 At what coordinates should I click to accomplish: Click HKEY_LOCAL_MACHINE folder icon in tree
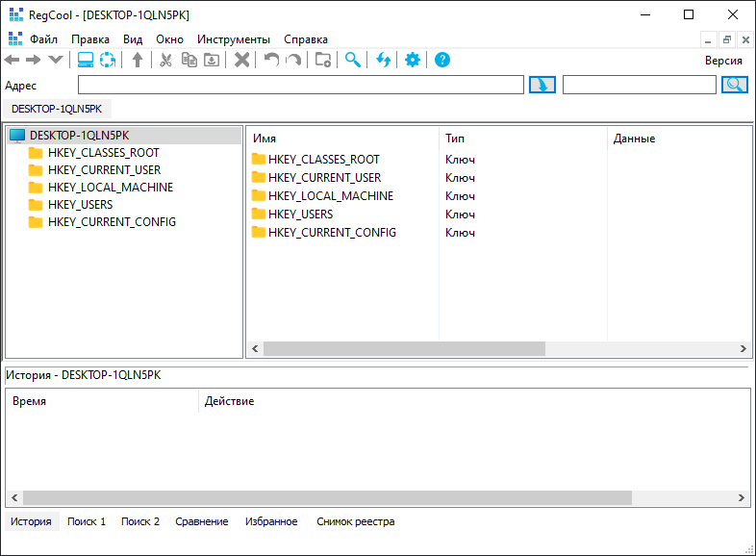pos(36,188)
